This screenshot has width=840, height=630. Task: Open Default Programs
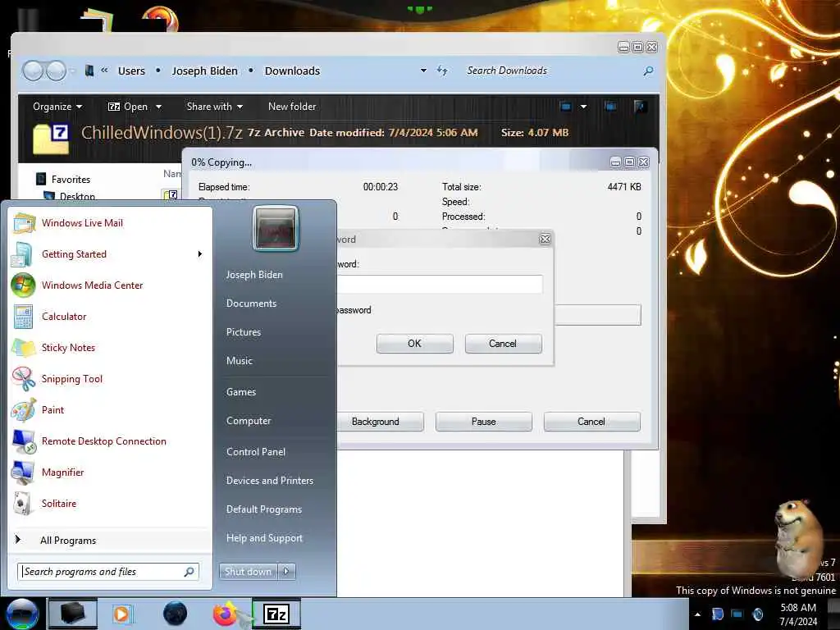click(x=264, y=509)
